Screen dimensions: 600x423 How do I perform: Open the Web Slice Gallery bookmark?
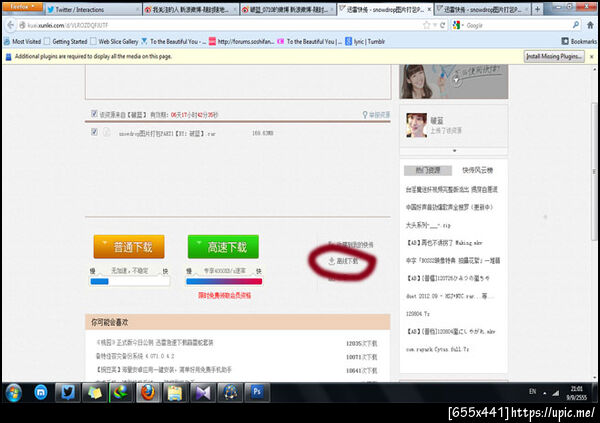(x=114, y=41)
